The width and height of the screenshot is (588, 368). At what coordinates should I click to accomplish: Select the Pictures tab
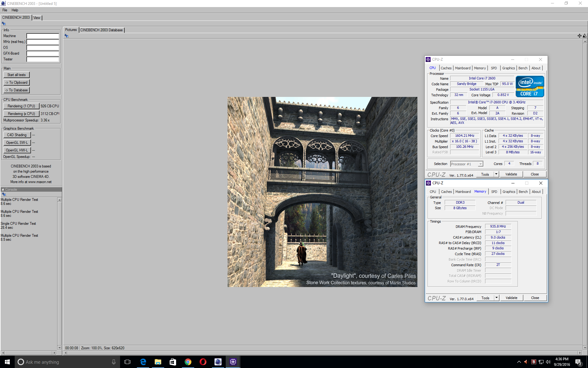click(71, 30)
